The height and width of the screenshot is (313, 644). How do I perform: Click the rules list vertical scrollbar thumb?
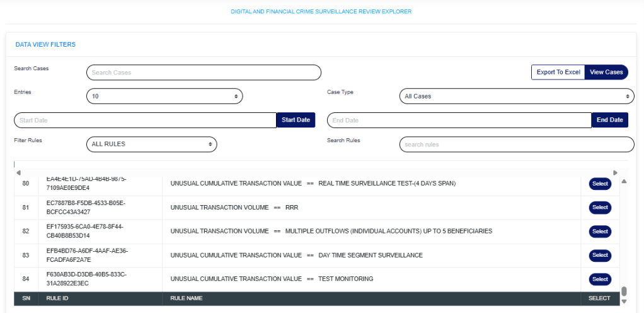click(x=624, y=291)
